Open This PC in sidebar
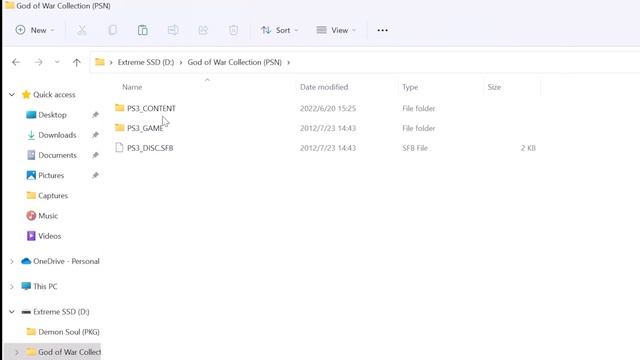 click(x=45, y=287)
